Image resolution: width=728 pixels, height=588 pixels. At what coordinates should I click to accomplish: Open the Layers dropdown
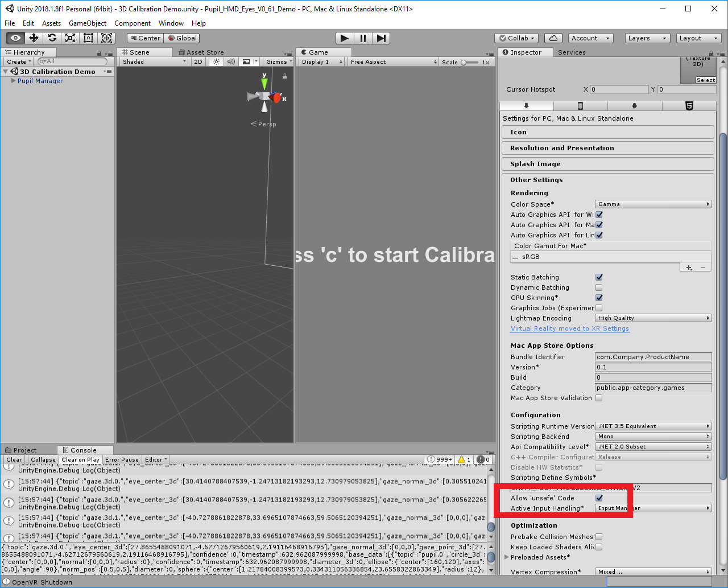tap(647, 38)
